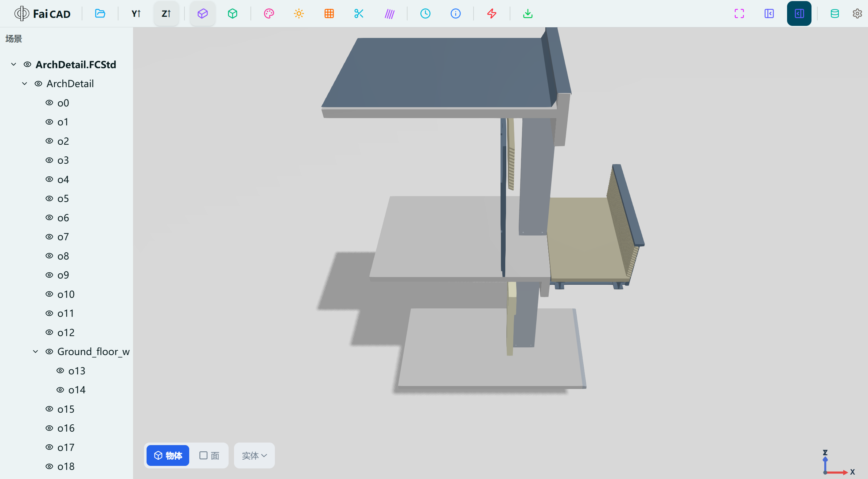868x479 pixels.
Task: Open the clock history icon
Action: [425, 14]
